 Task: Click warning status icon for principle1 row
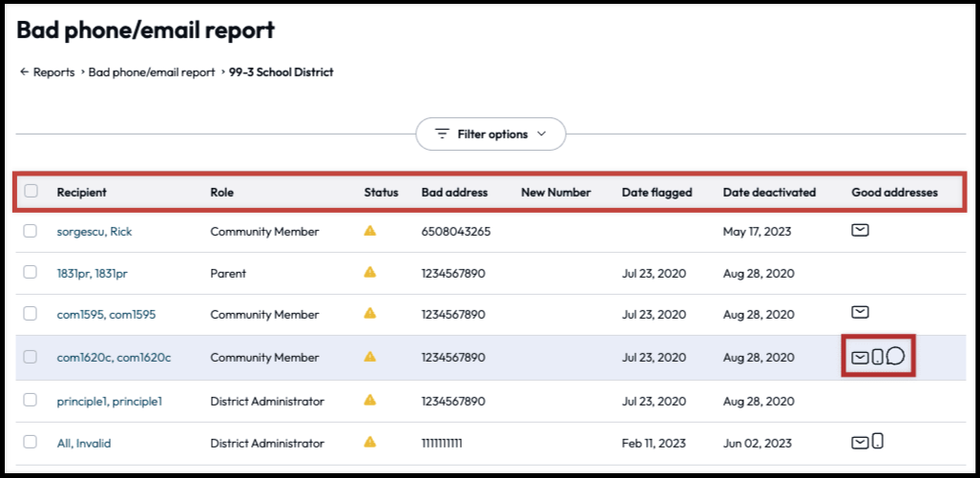pyautogui.click(x=370, y=401)
